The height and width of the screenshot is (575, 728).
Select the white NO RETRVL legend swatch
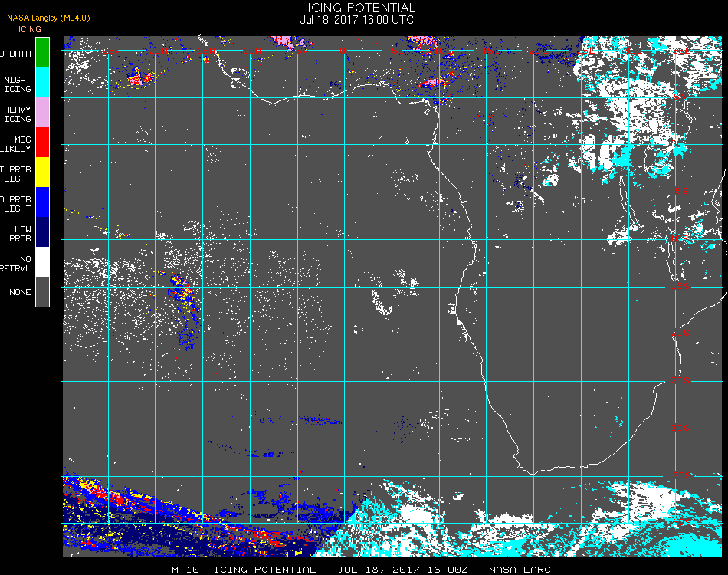click(42, 262)
